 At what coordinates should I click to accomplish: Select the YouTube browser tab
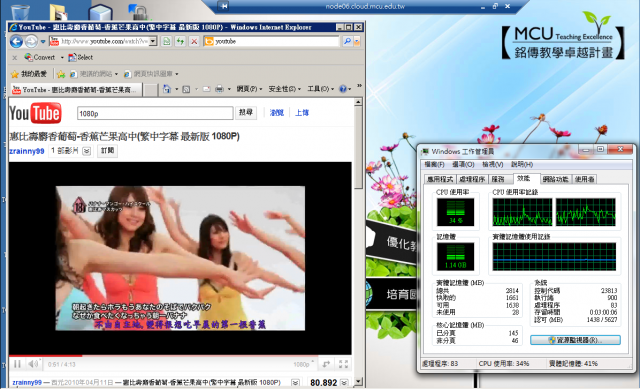[x=76, y=89]
